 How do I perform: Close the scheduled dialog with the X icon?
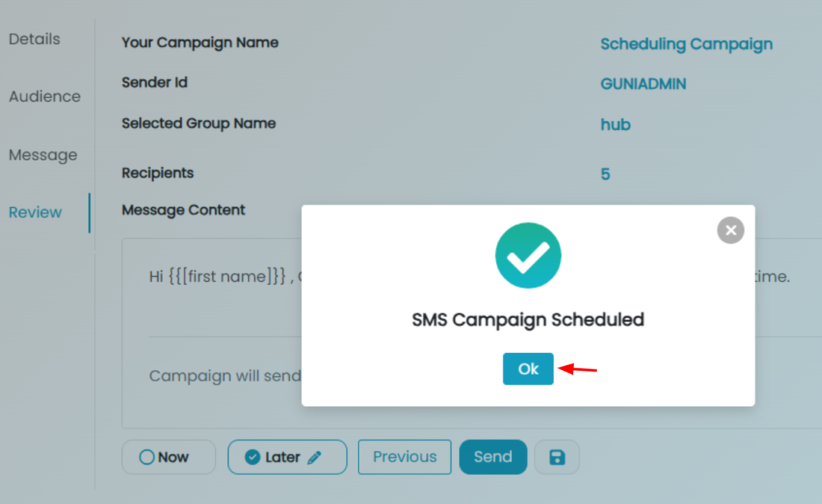click(730, 231)
